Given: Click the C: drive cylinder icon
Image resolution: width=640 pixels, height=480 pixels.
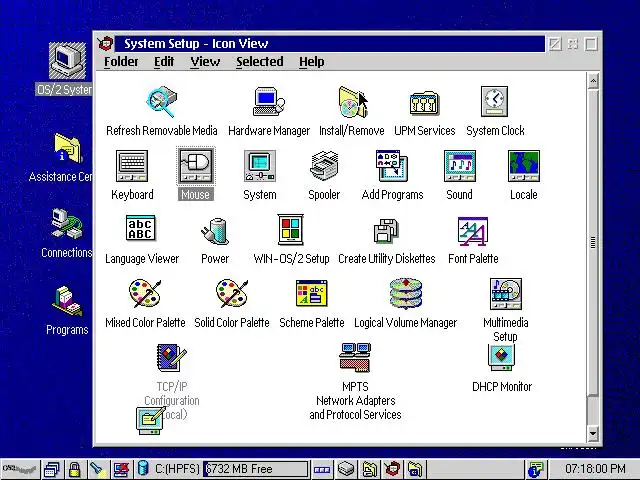Looking at the screenshot, I should tap(142, 468).
